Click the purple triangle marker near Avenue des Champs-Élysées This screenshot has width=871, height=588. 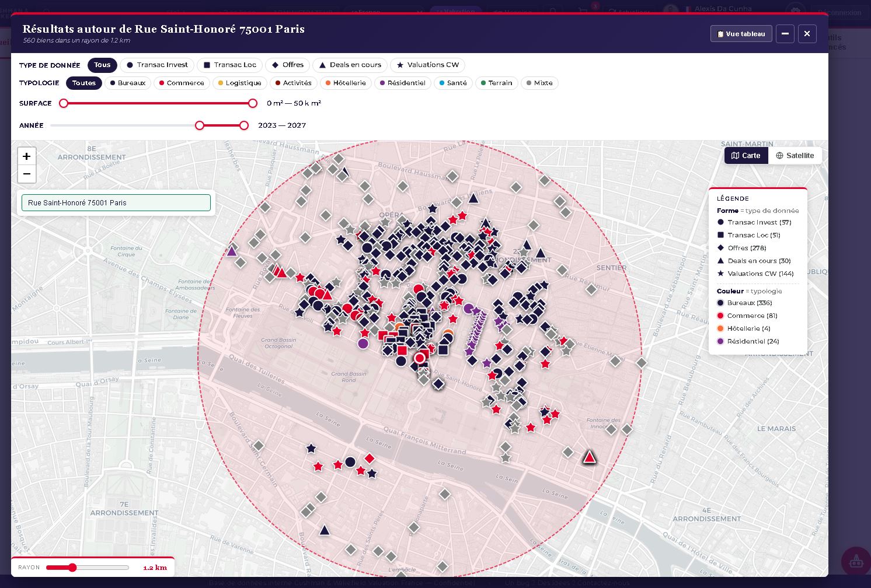tap(232, 251)
